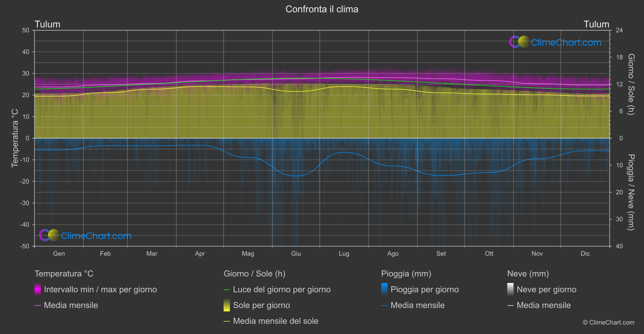
Task: Click the ClimeChart logo icon at bottom left
Action: (x=49, y=235)
